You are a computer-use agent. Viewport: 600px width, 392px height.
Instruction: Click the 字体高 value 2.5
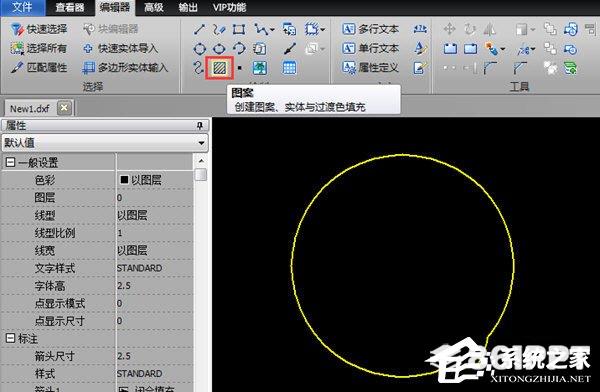point(154,286)
